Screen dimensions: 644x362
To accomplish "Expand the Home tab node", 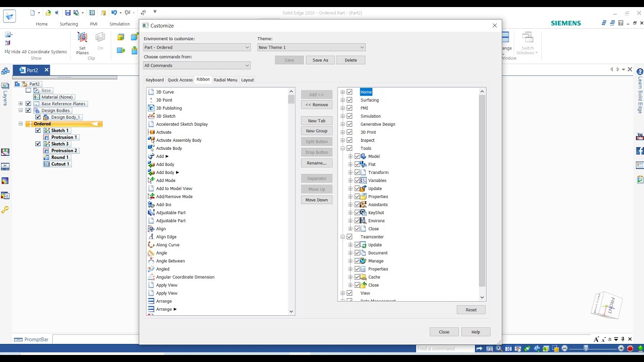I will click(x=343, y=92).
